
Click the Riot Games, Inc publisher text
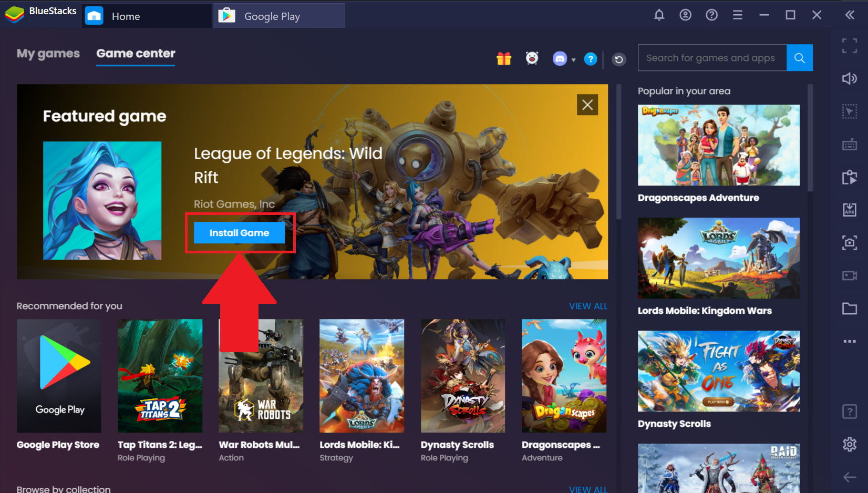234,204
